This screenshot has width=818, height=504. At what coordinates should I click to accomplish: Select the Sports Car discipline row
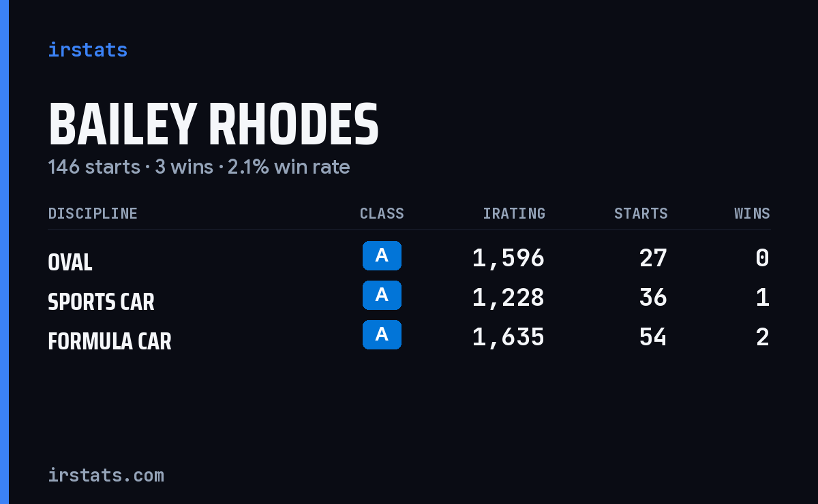409,298
